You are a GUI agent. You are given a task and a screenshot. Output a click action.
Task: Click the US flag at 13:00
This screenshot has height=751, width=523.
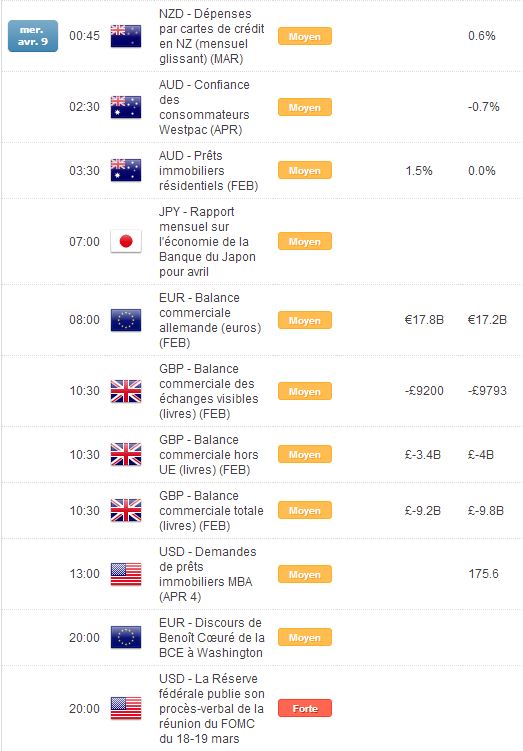click(126, 574)
